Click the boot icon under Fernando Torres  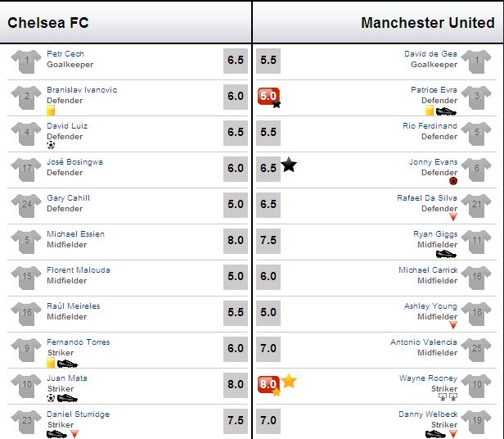pyautogui.click(x=67, y=364)
